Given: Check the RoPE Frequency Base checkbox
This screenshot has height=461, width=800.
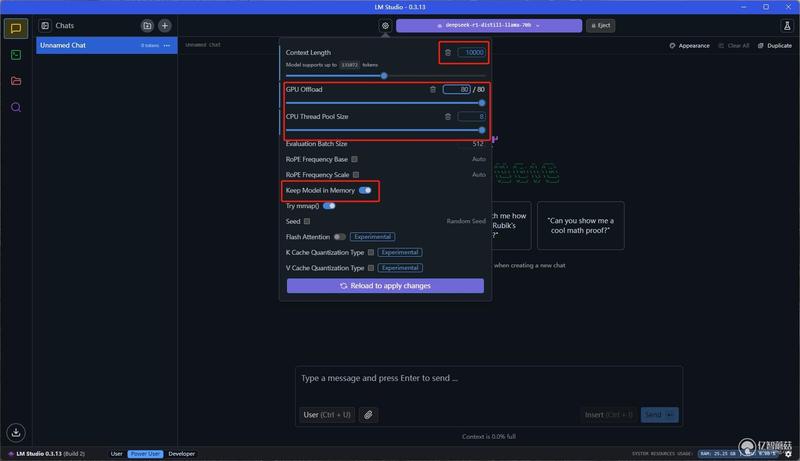Looking at the screenshot, I should coord(355,159).
